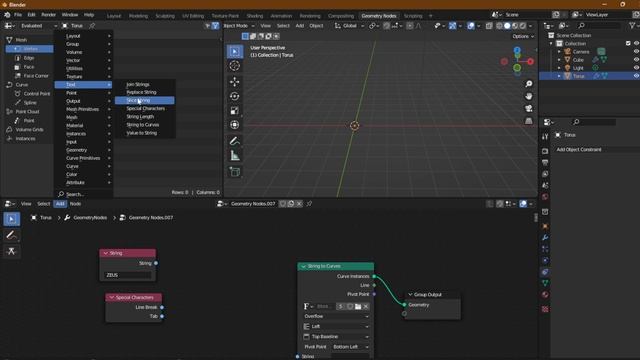
Task: Unlink the font with the X in String to Curves
Action: (366, 307)
